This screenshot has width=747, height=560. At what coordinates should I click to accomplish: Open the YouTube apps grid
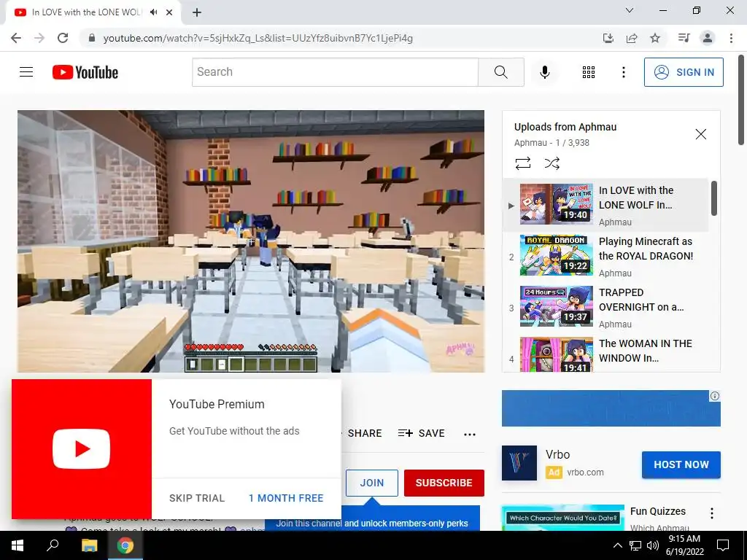pos(589,72)
